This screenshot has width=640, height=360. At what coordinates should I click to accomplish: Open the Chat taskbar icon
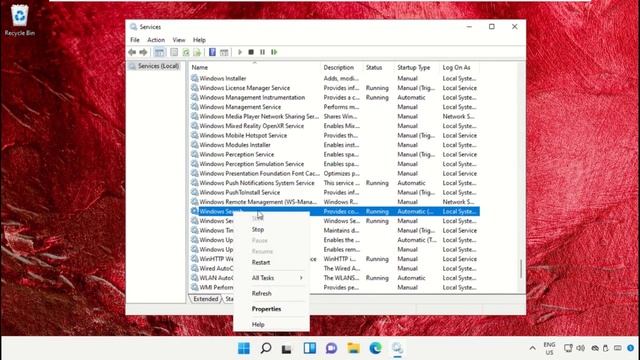[x=331, y=348]
